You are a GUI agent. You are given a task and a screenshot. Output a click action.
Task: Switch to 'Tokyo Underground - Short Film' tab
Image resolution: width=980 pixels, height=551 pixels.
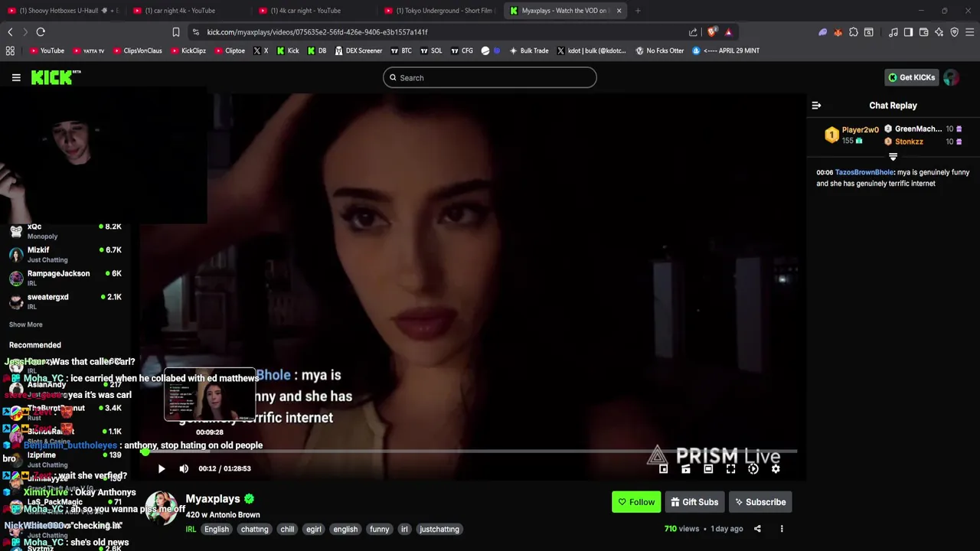(x=440, y=11)
